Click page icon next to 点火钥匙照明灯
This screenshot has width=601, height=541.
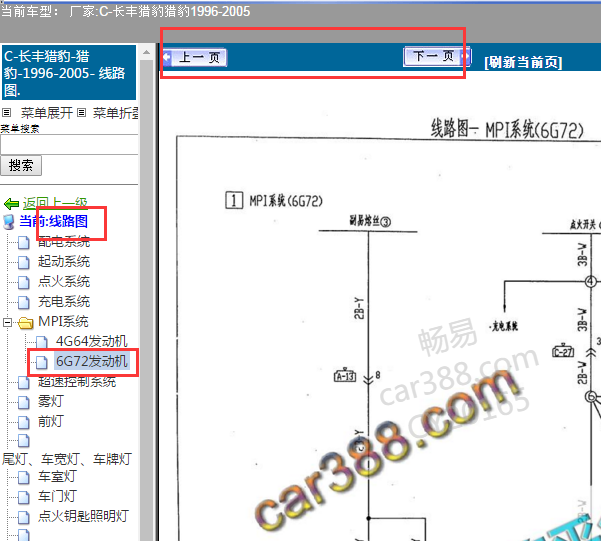click(x=24, y=517)
